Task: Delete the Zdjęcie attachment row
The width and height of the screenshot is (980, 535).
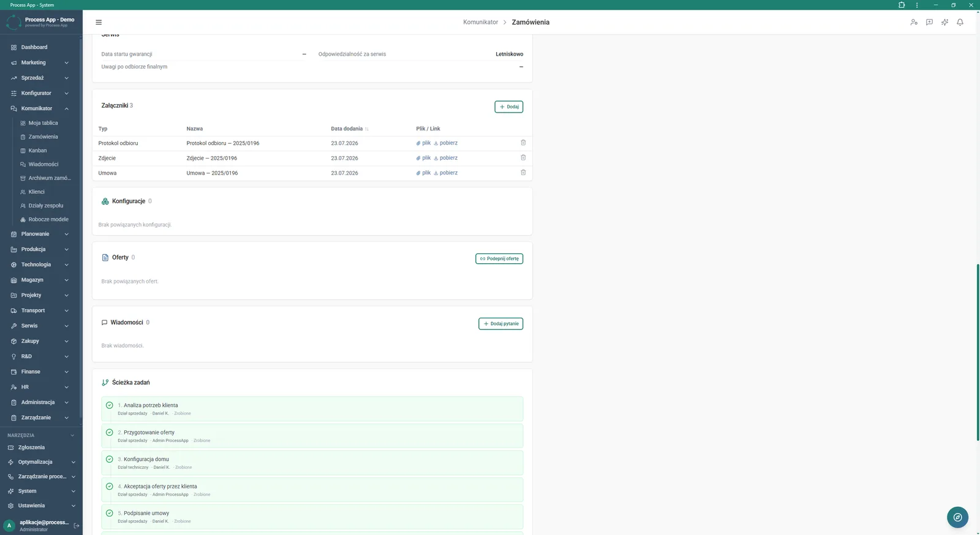Action: point(523,157)
